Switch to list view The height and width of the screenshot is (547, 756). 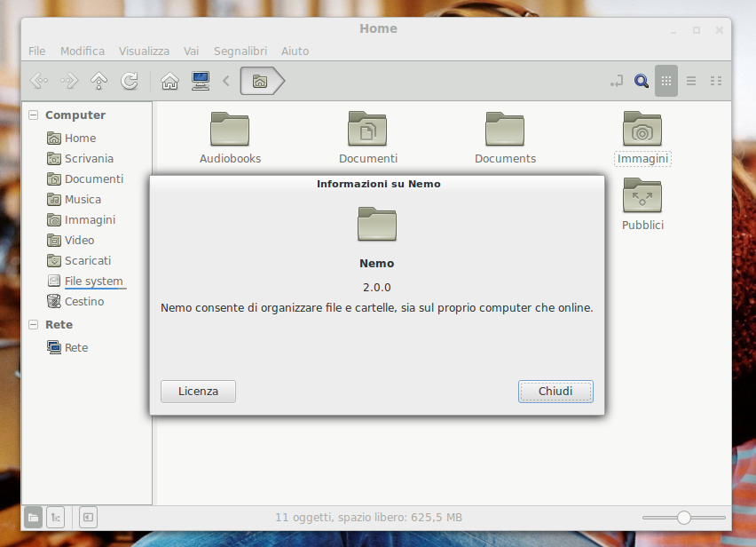691,81
